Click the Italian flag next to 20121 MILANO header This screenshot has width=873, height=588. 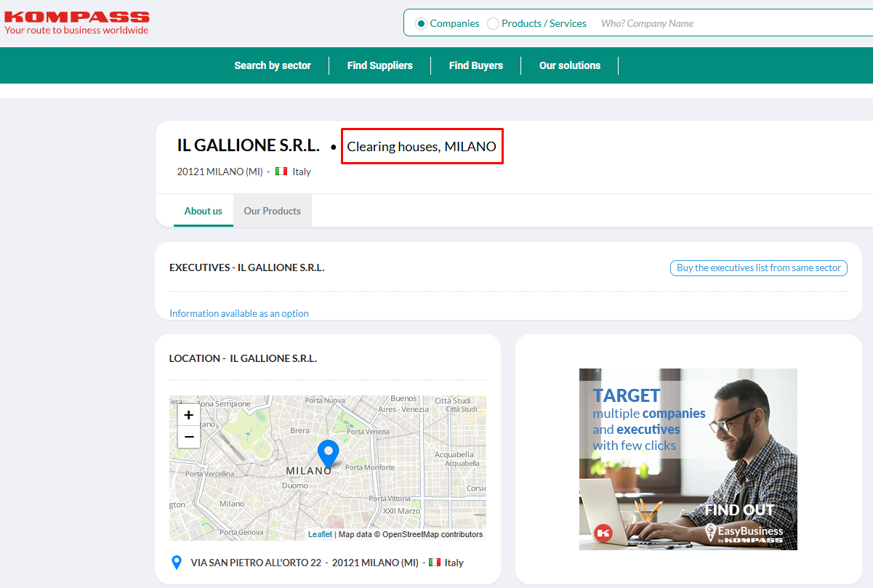[x=281, y=172]
